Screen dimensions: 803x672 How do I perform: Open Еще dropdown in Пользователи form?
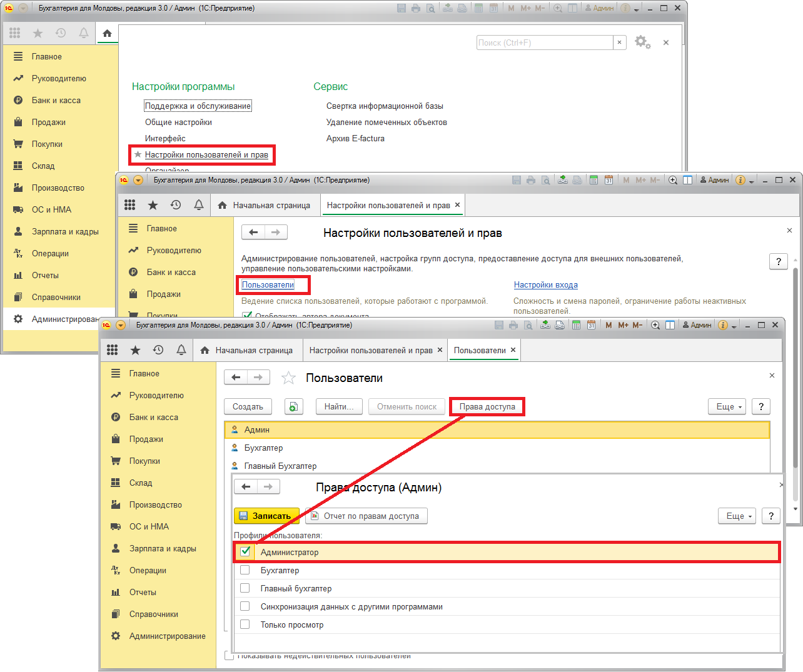tap(727, 406)
